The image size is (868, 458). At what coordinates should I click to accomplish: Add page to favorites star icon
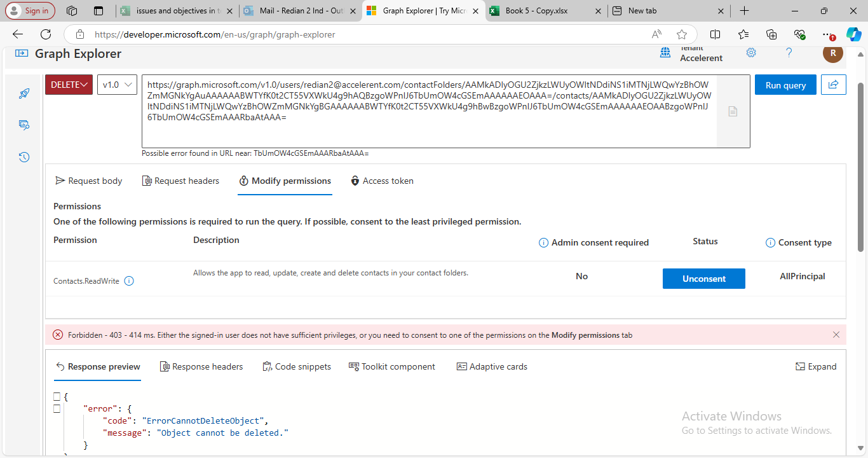(682, 34)
